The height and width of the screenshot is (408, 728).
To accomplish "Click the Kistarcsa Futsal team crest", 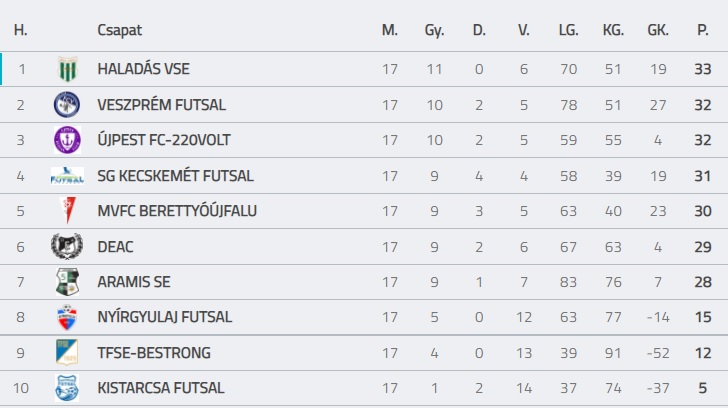I will 67,387.
